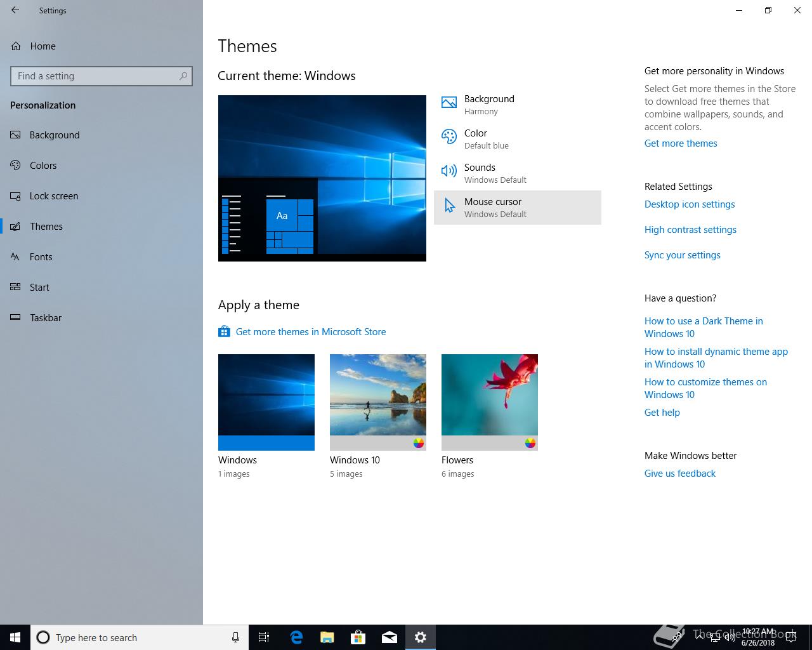Image resolution: width=812 pixels, height=650 pixels.
Task: Open Lock screen settings page
Action: pos(101,196)
